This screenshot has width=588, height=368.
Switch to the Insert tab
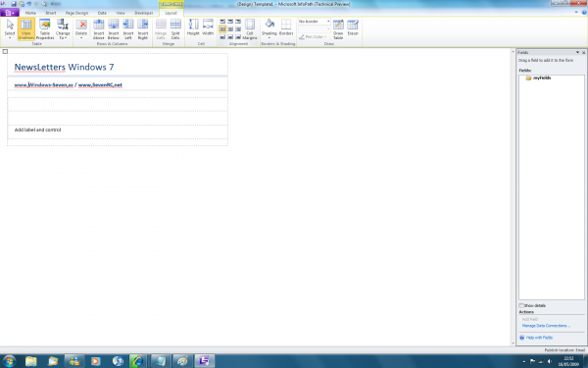coord(51,13)
